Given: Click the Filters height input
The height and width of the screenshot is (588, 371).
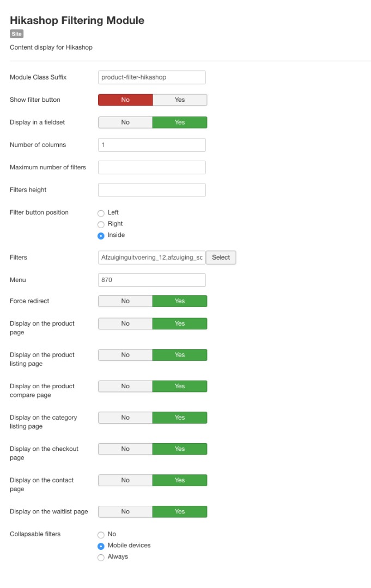Looking at the screenshot, I should click(x=152, y=190).
